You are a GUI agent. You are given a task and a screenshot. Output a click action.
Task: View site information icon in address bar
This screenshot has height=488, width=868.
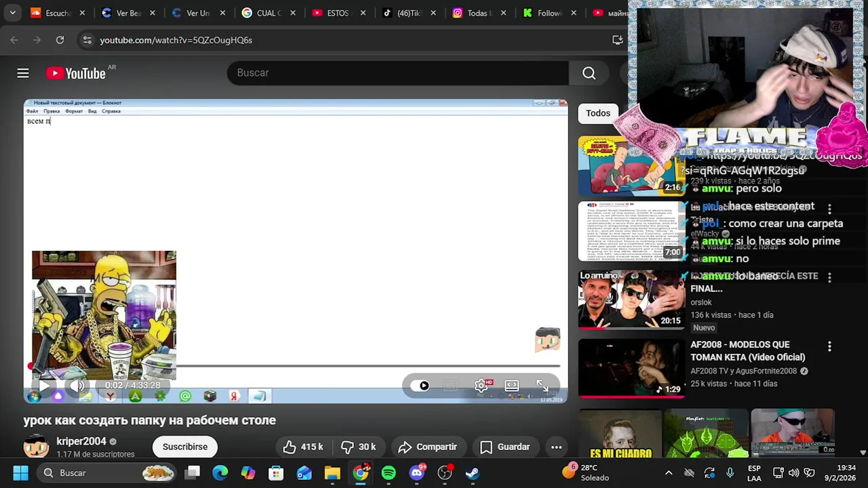point(87,40)
